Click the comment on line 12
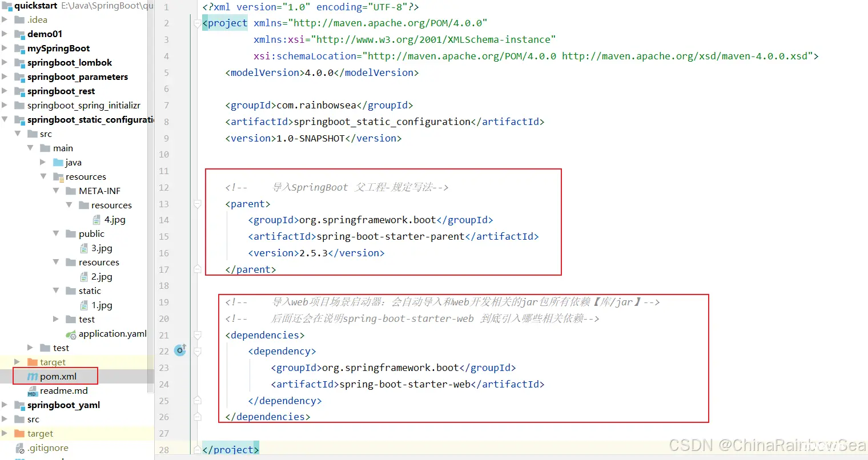Image resolution: width=868 pixels, height=460 pixels. [x=336, y=187]
